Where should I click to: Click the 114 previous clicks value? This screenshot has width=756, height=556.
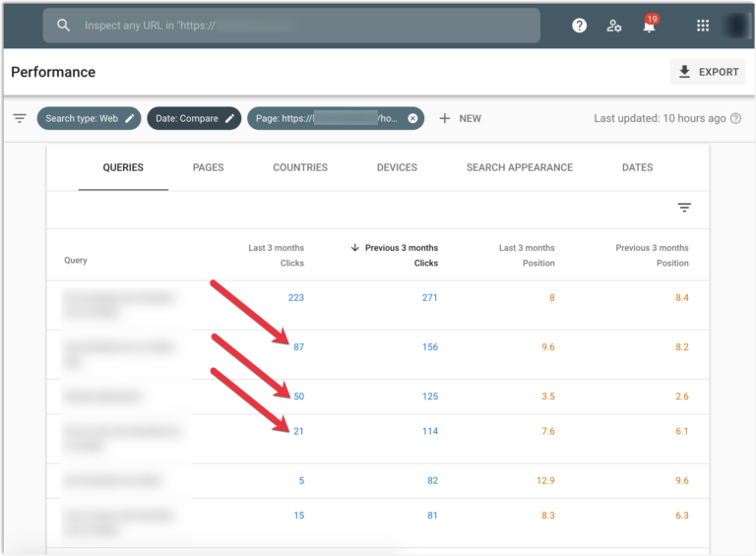tap(430, 431)
